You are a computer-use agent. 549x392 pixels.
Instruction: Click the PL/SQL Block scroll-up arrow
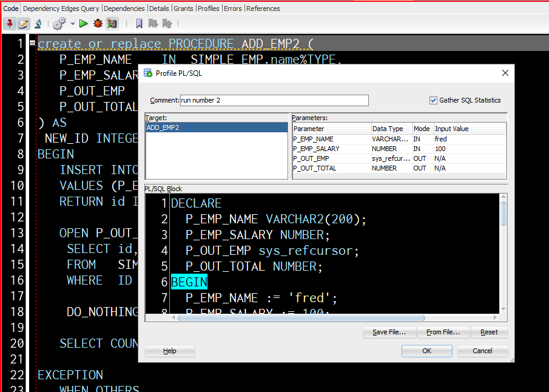[504, 197]
